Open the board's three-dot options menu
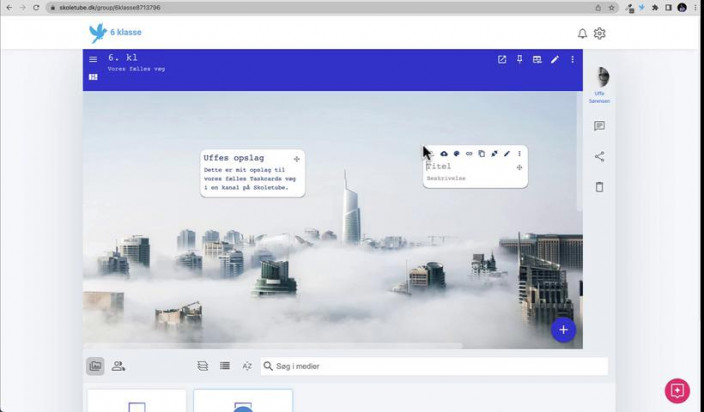This screenshot has width=704, height=412. point(573,59)
